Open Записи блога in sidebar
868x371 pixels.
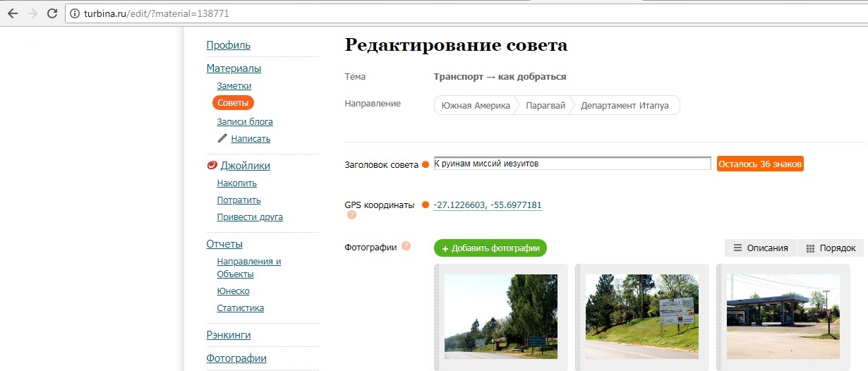pyautogui.click(x=245, y=121)
